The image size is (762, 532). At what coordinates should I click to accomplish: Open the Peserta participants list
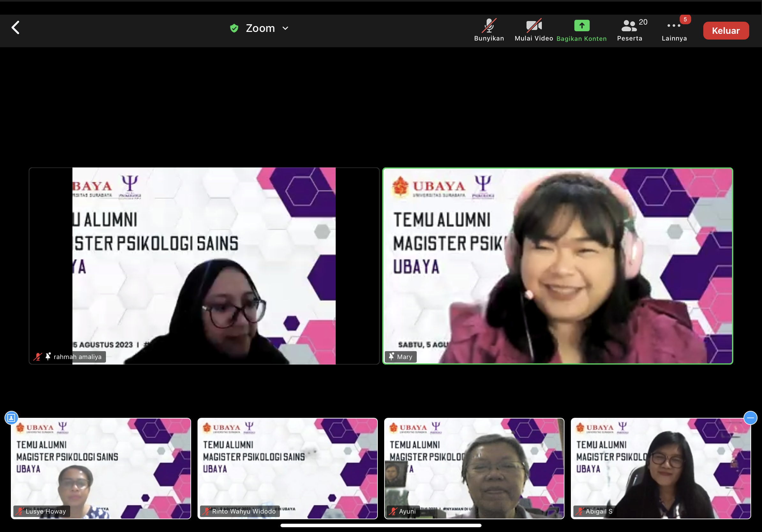tap(630, 30)
